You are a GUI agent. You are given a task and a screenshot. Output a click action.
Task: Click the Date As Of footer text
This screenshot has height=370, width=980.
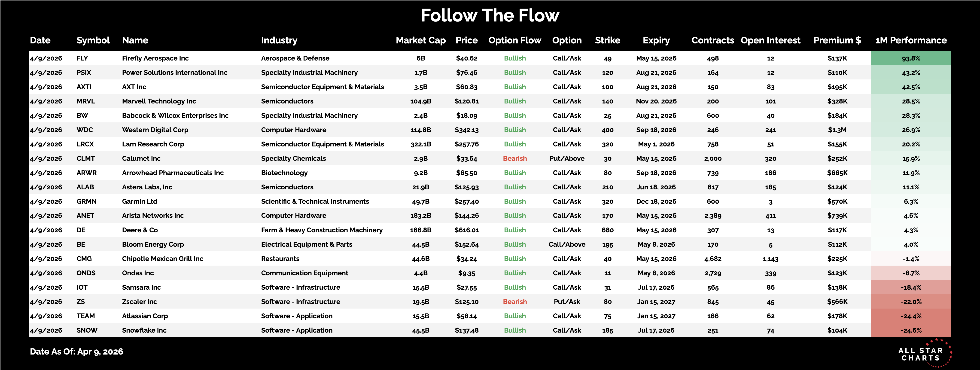pyautogui.click(x=76, y=352)
